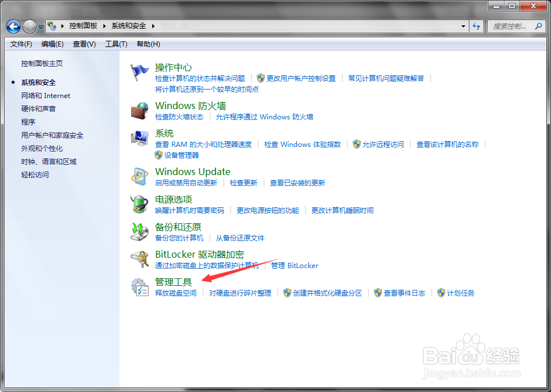Open the 电源选项 heading link
The width and height of the screenshot is (551, 392).
(174, 199)
